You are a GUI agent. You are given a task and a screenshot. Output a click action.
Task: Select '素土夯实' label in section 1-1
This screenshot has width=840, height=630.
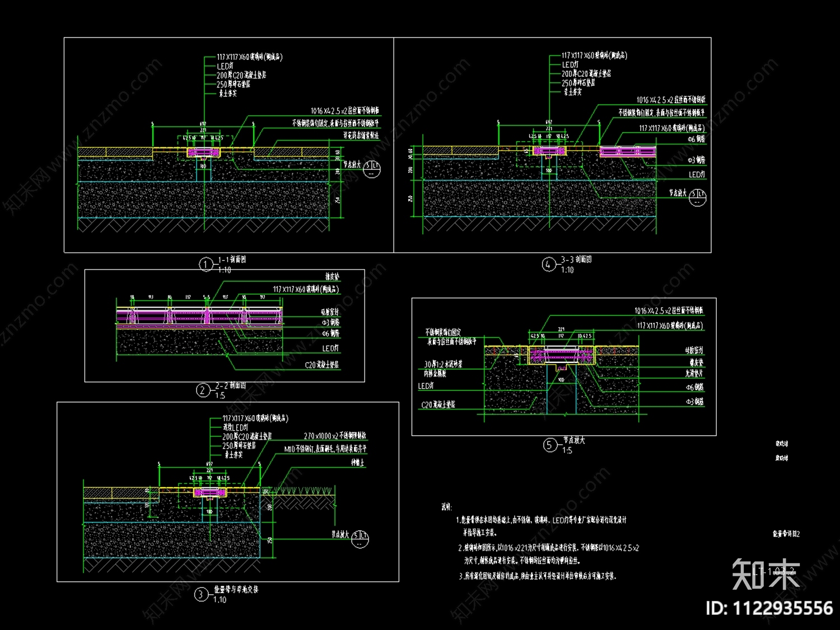(228, 94)
